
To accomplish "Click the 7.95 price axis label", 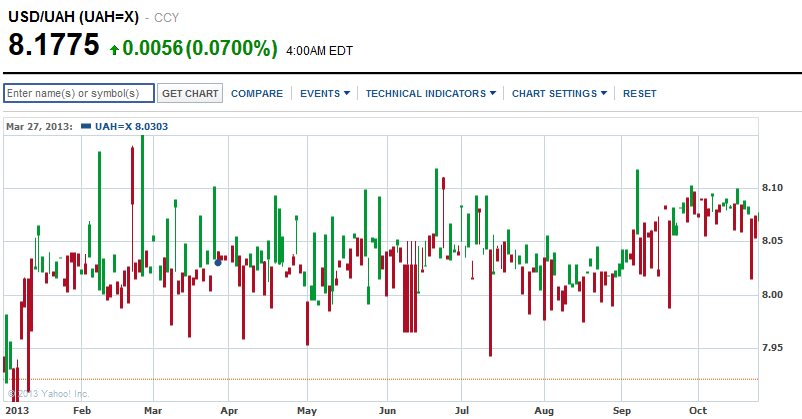I will tap(772, 347).
